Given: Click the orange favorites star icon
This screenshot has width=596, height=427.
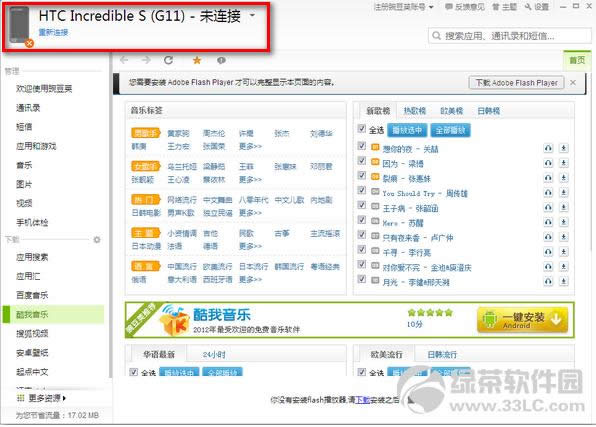Looking at the screenshot, I should click(x=197, y=60).
